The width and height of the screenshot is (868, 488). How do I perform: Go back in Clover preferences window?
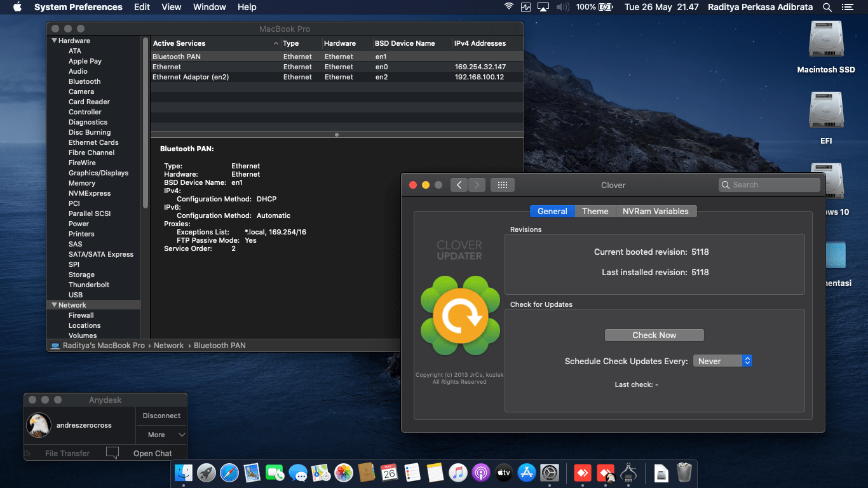[459, 185]
